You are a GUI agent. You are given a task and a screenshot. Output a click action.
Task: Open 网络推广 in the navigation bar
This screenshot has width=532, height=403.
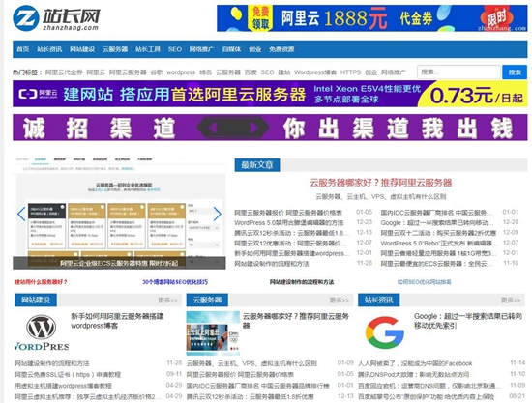201,49
